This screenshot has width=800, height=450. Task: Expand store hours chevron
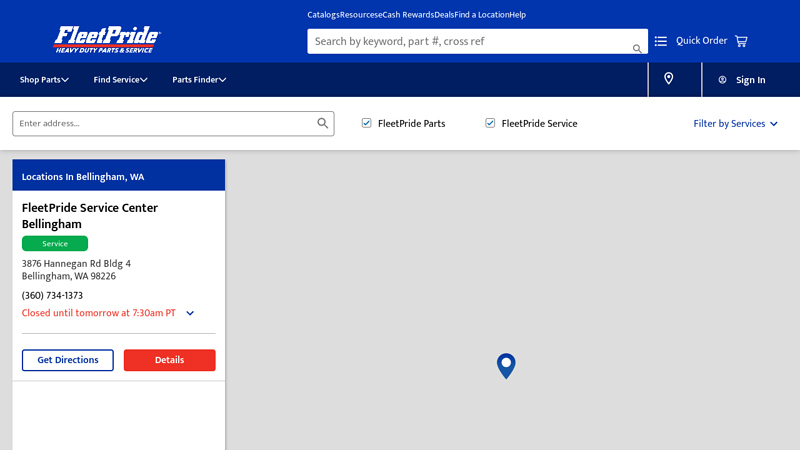(x=190, y=313)
